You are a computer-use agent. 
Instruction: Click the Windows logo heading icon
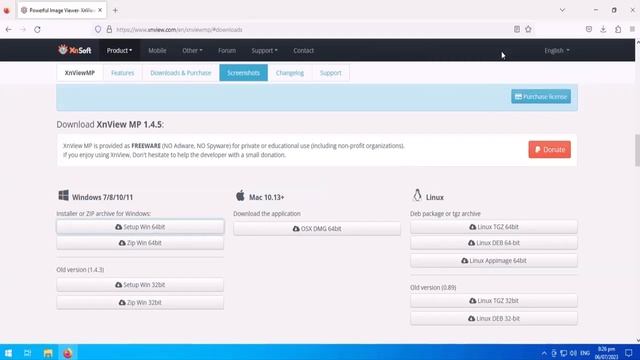[x=63, y=196]
